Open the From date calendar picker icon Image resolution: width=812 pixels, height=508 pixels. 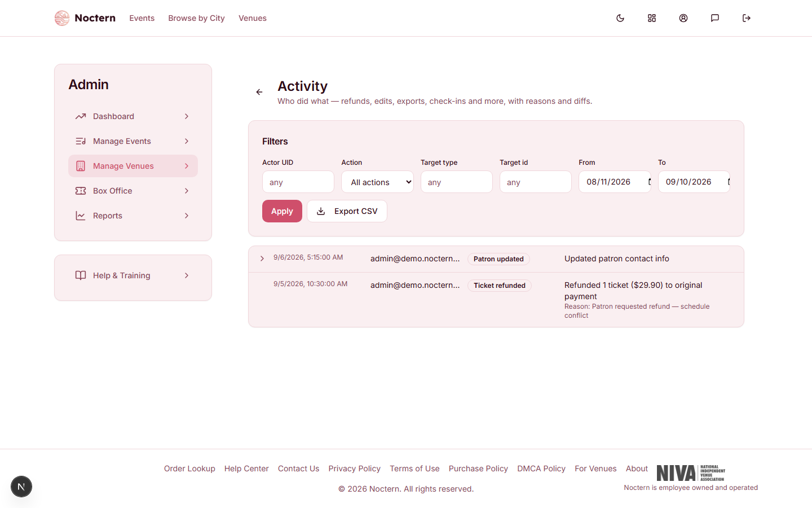pyautogui.click(x=649, y=182)
